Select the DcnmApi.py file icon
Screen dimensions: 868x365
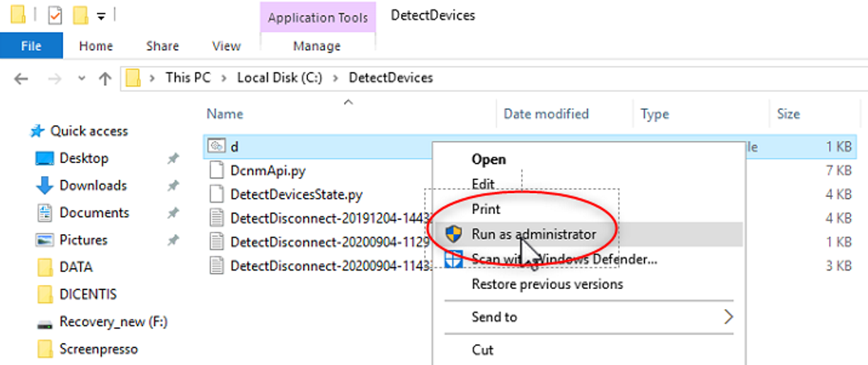point(216,170)
